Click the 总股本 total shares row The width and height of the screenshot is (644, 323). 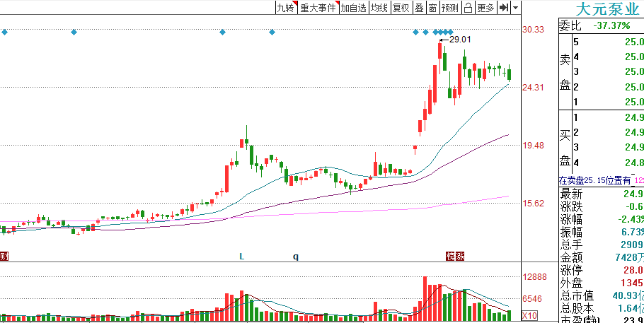tap(602, 308)
